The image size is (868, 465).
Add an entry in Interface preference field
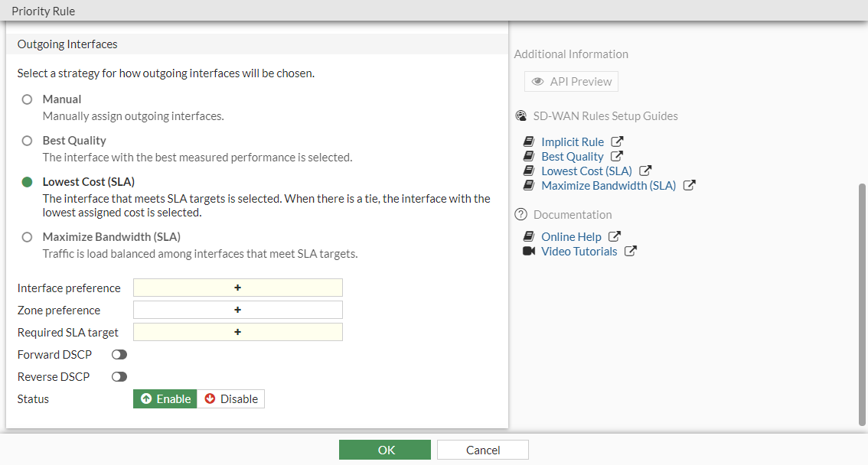(x=237, y=288)
